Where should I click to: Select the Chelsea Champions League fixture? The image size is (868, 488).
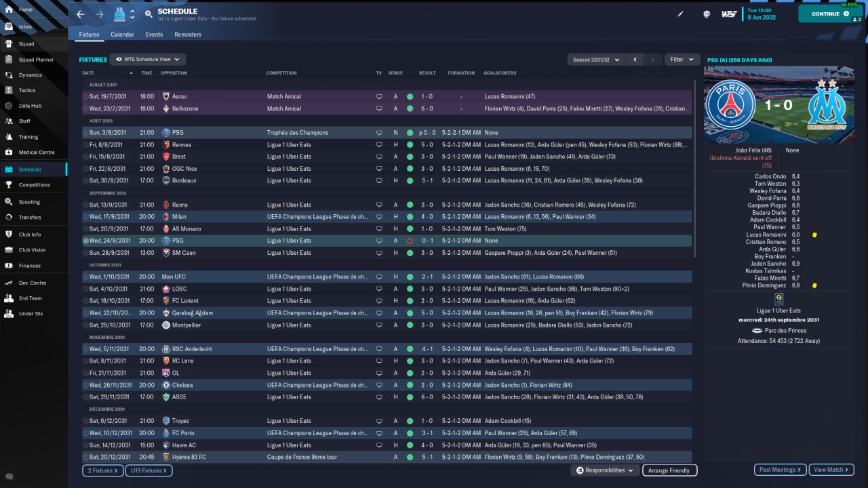(x=387, y=385)
